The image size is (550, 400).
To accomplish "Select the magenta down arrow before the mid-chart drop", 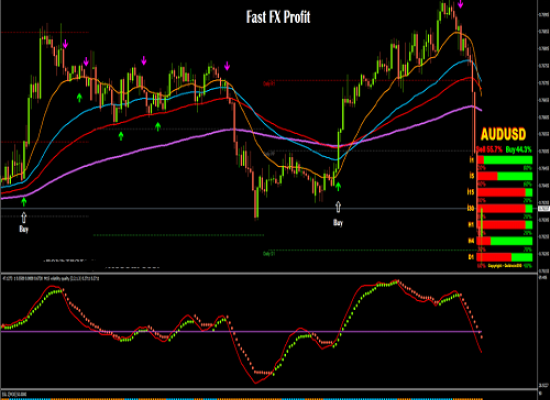I will pos(227,66).
